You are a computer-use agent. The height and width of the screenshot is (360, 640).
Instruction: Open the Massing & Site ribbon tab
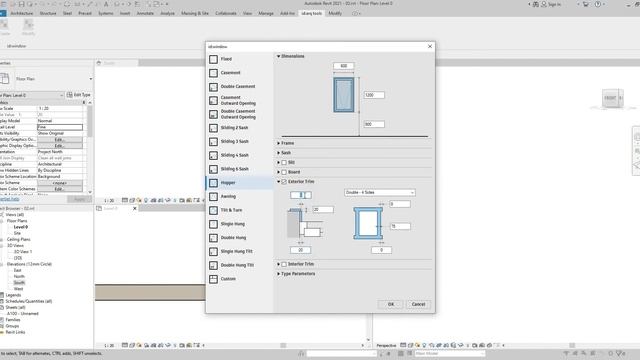tap(195, 13)
